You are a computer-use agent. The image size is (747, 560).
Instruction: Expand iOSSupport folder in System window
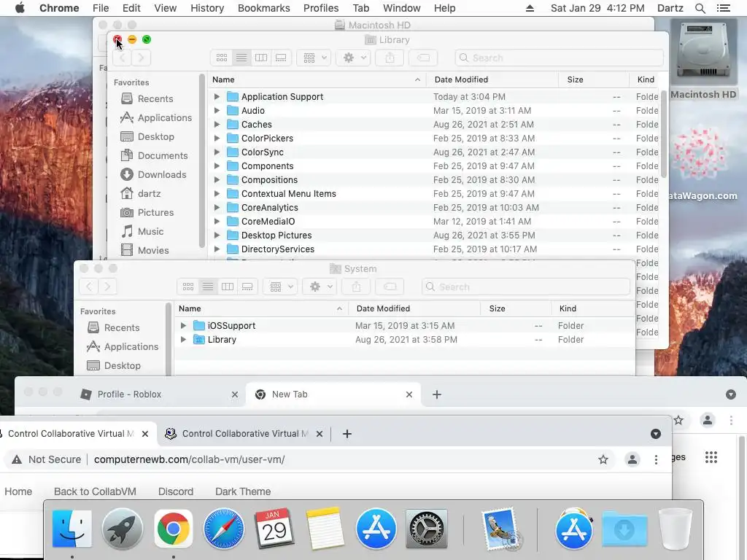pos(183,326)
